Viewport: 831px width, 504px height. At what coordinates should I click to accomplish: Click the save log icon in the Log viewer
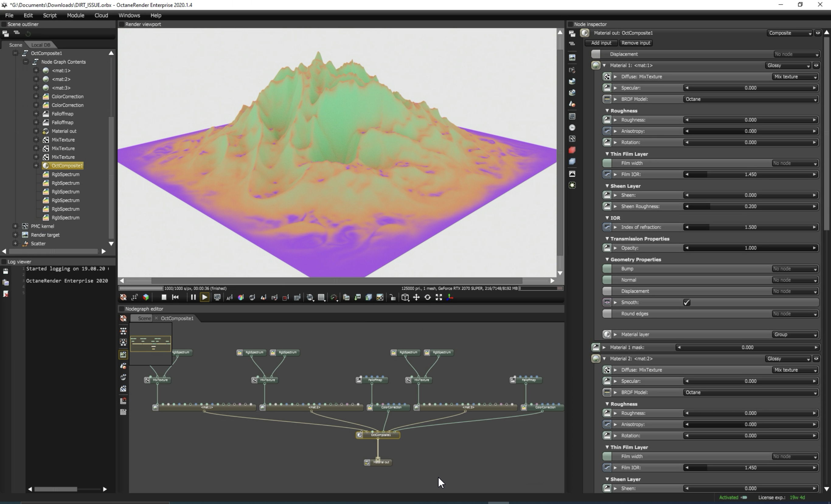(5, 271)
